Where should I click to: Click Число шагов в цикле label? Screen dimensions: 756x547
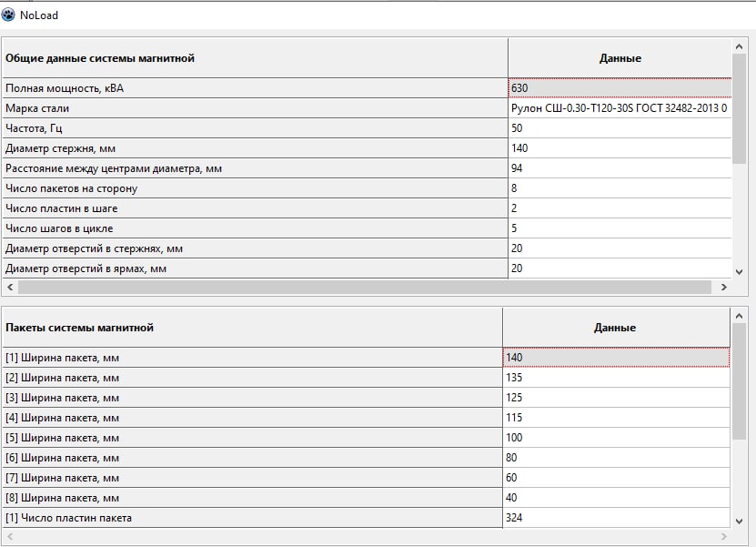59,228
